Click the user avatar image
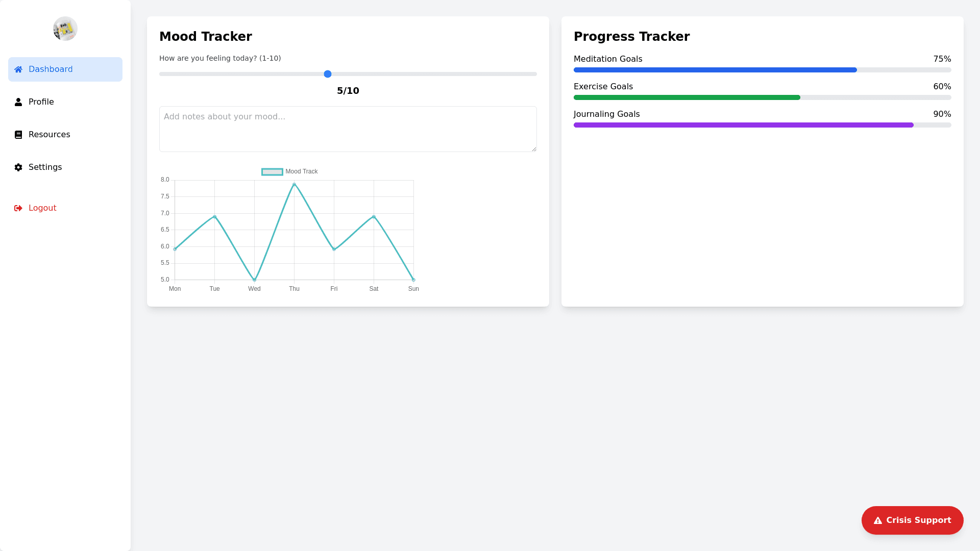 coord(65,29)
